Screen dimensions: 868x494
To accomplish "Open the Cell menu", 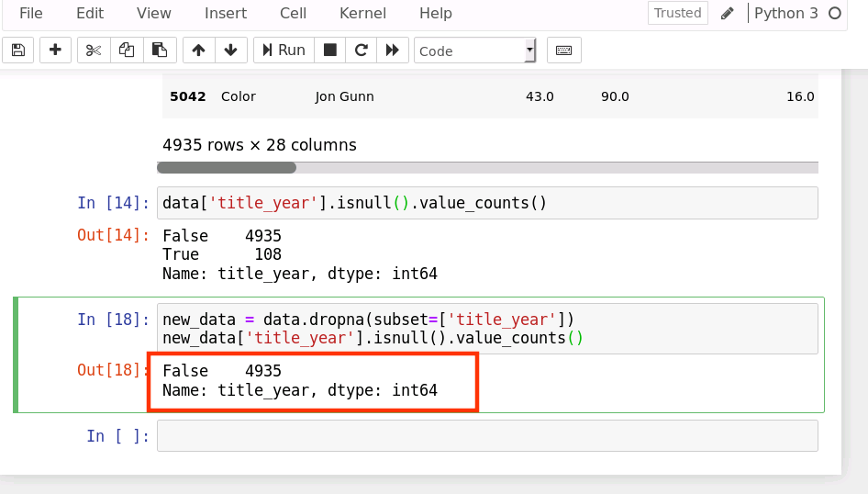I will pos(294,14).
